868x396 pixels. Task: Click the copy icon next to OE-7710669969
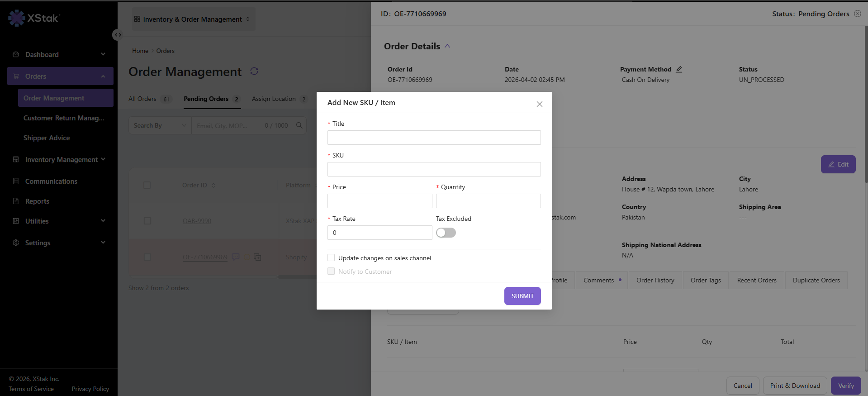[257, 257]
